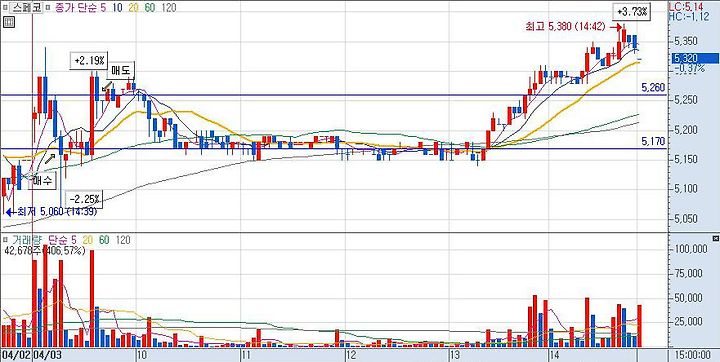Click the 매도 sell signal label
This screenshot has width=720, height=362.
pyautogui.click(x=121, y=70)
